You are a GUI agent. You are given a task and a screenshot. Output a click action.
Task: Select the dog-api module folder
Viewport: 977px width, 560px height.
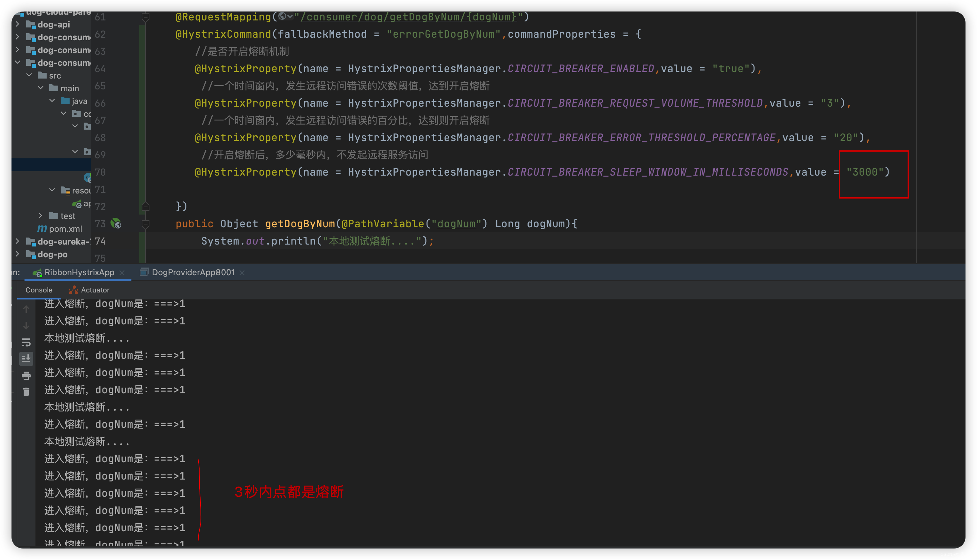click(x=48, y=24)
